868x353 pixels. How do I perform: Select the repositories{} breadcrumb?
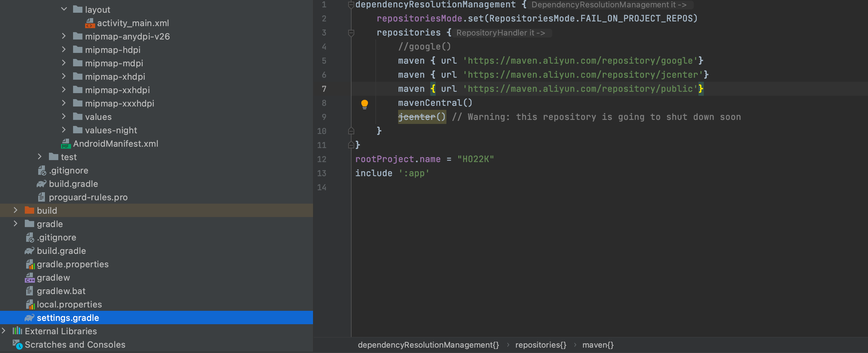[541, 345]
